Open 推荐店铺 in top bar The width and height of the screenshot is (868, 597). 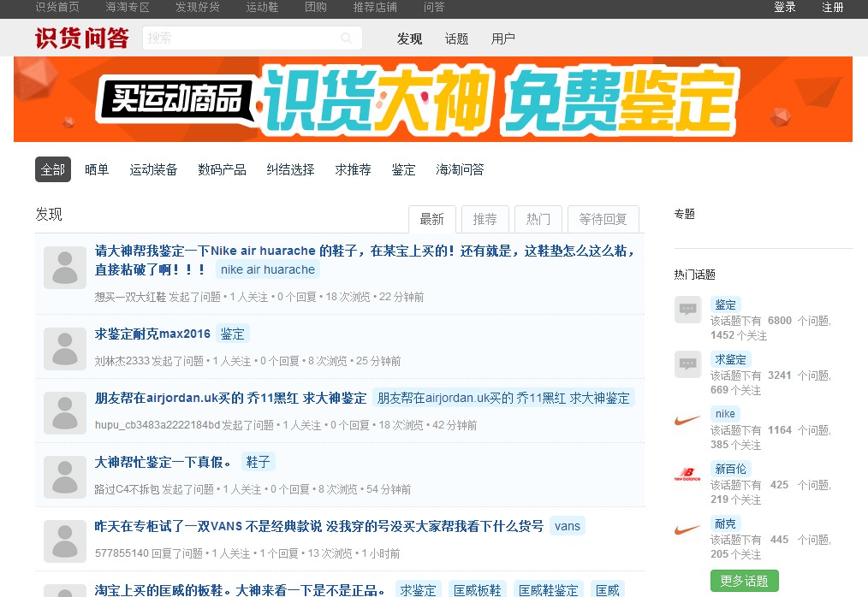[375, 7]
